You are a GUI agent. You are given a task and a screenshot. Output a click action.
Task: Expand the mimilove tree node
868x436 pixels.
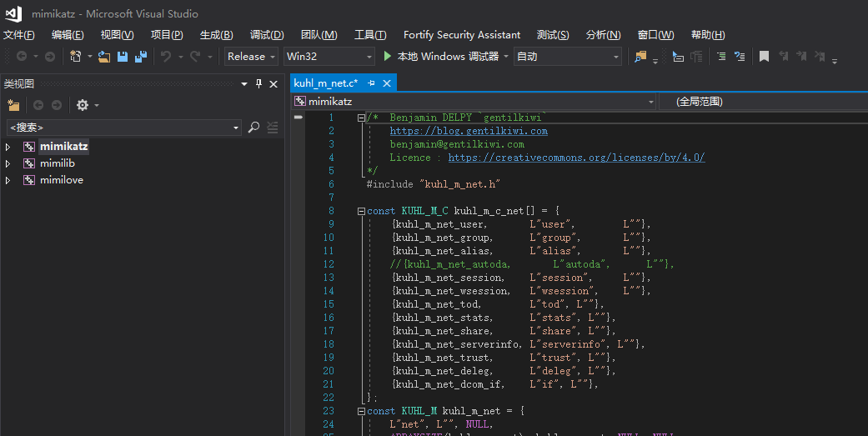[8, 180]
